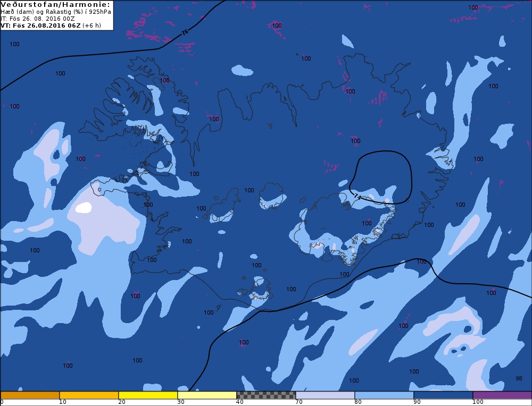Click the light blue 80–90 legend swatch
This screenshot has width=532, height=406.
(384, 395)
